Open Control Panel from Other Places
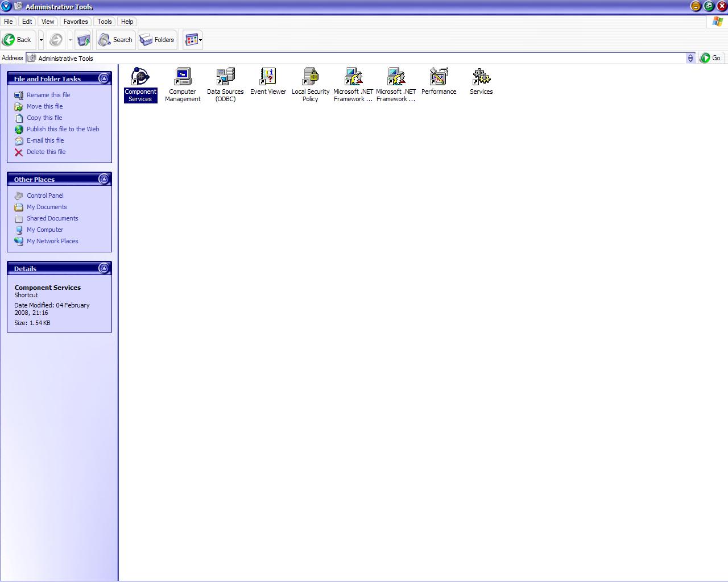728x582 pixels. point(45,196)
